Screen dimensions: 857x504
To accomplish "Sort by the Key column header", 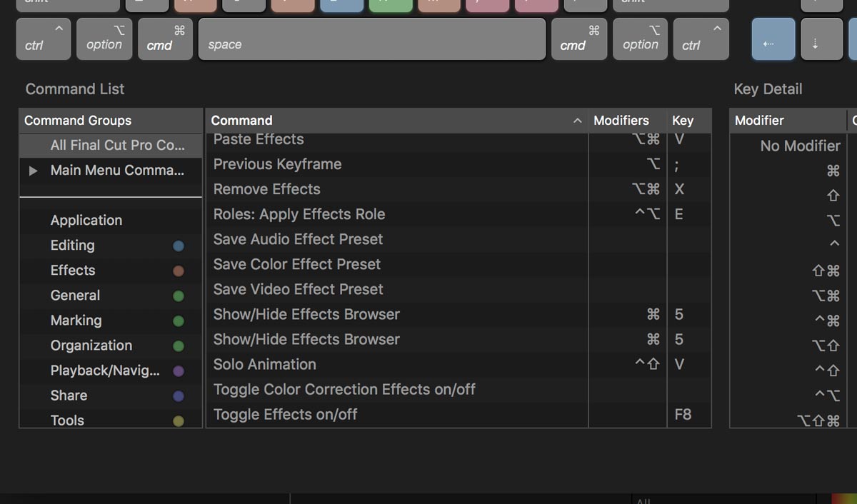I will [689, 120].
